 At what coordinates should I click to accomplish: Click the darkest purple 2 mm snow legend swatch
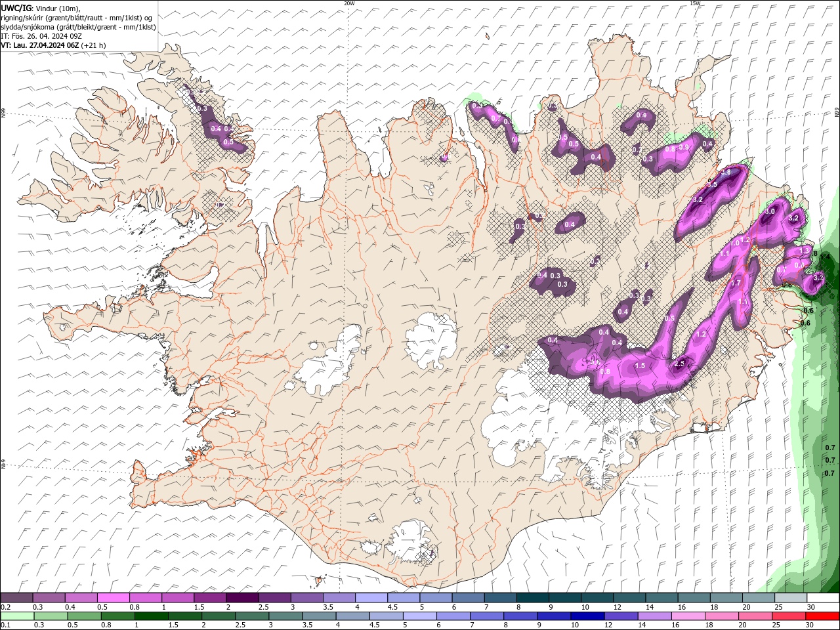point(241,598)
